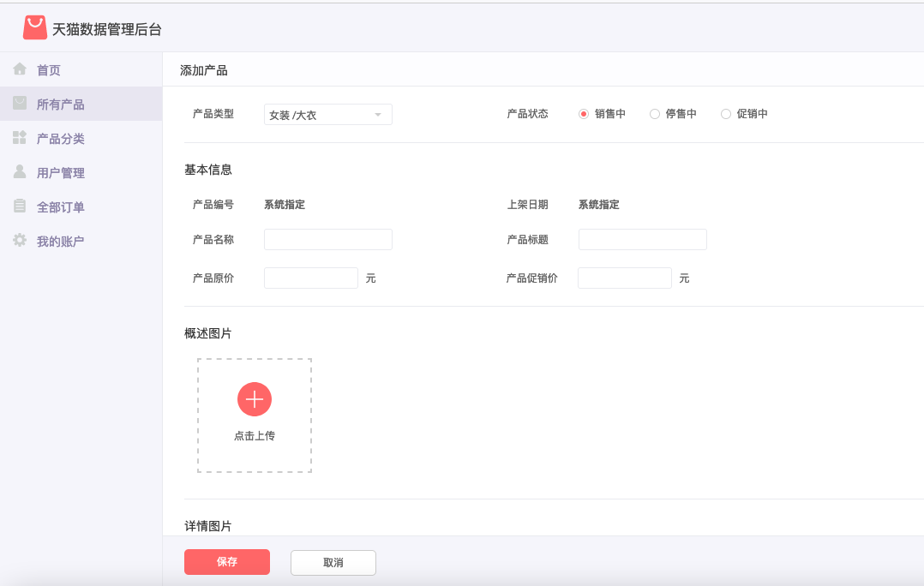The height and width of the screenshot is (586, 924).
Task: Focus the 产品促销价 input field
Action: [x=625, y=278]
